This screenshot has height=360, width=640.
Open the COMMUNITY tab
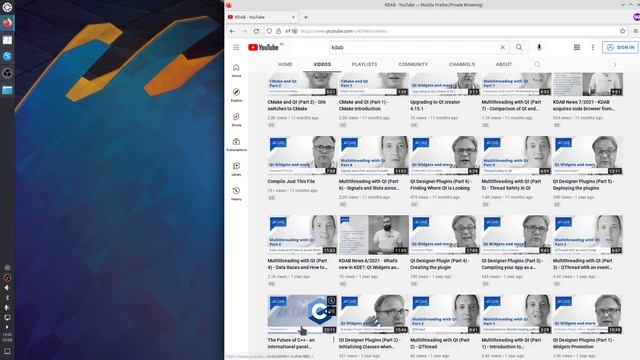tap(413, 64)
